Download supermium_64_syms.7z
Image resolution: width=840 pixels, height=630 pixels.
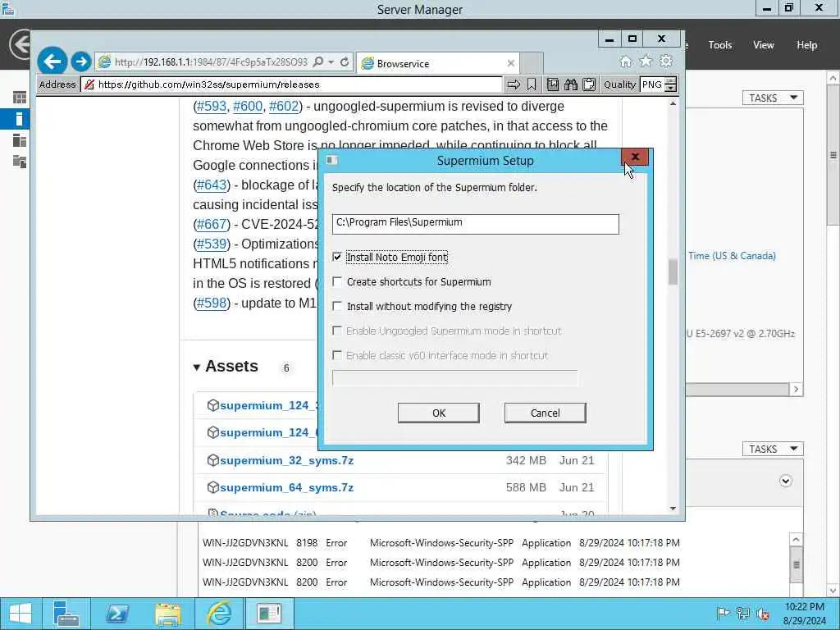(286, 487)
